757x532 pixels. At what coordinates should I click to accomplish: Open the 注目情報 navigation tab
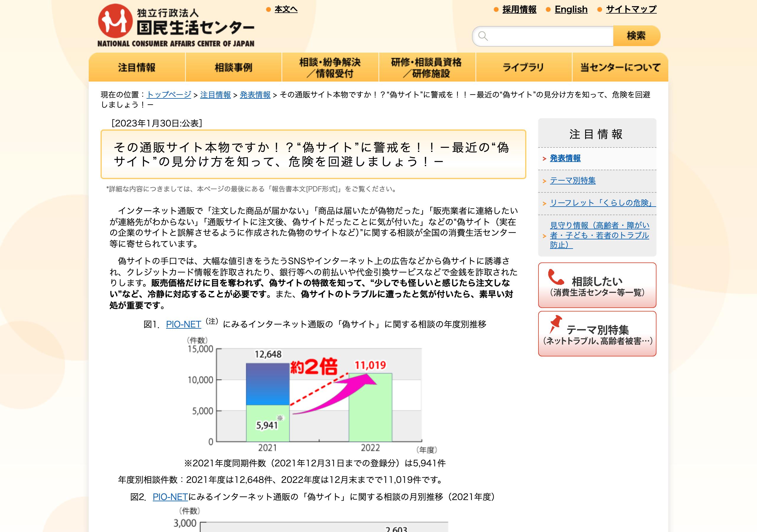[x=137, y=67]
